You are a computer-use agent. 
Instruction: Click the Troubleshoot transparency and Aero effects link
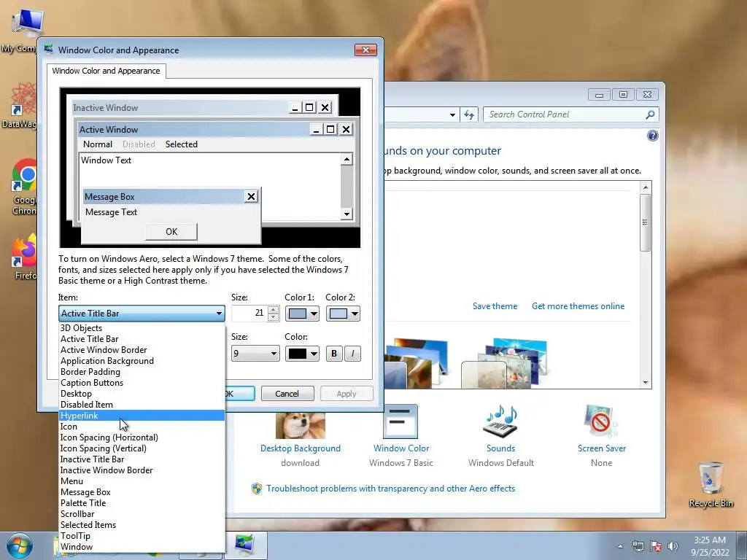(391, 489)
